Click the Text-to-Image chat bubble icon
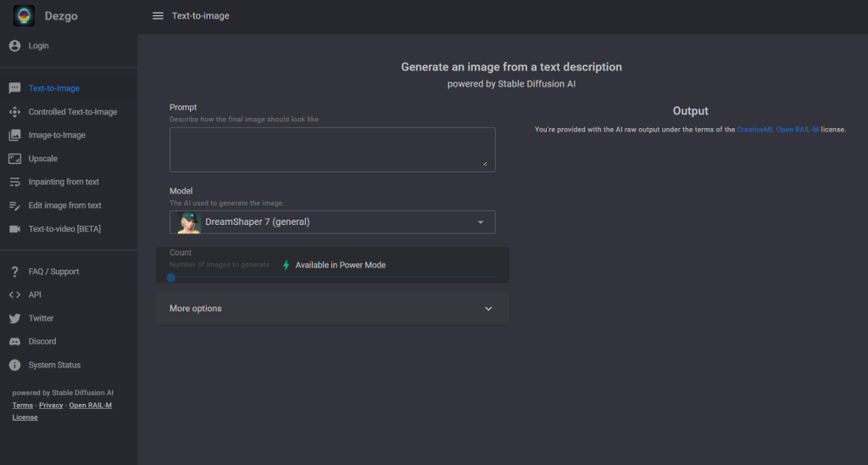This screenshot has height=465, width=868. [15, 88]
